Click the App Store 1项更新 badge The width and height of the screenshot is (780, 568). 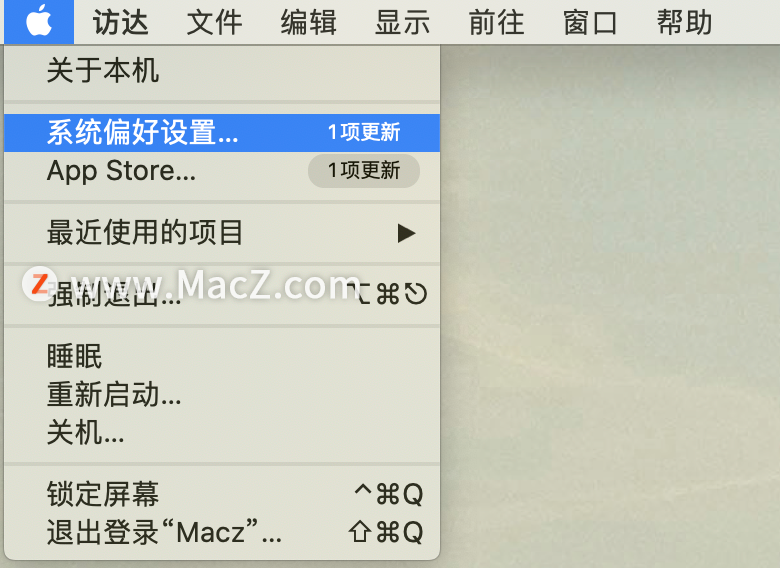coord(364,171)
